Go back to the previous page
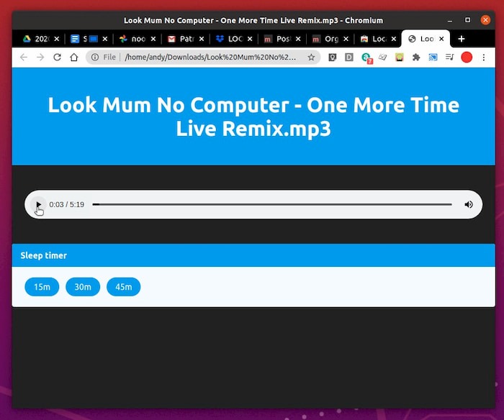504x420 pixels. click(x=24, y=57)
